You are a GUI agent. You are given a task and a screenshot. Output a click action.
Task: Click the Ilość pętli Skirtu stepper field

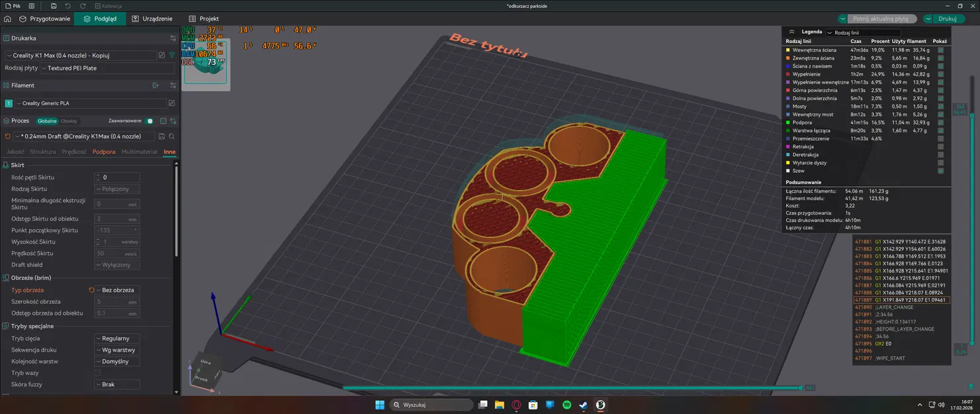(117, 178)
